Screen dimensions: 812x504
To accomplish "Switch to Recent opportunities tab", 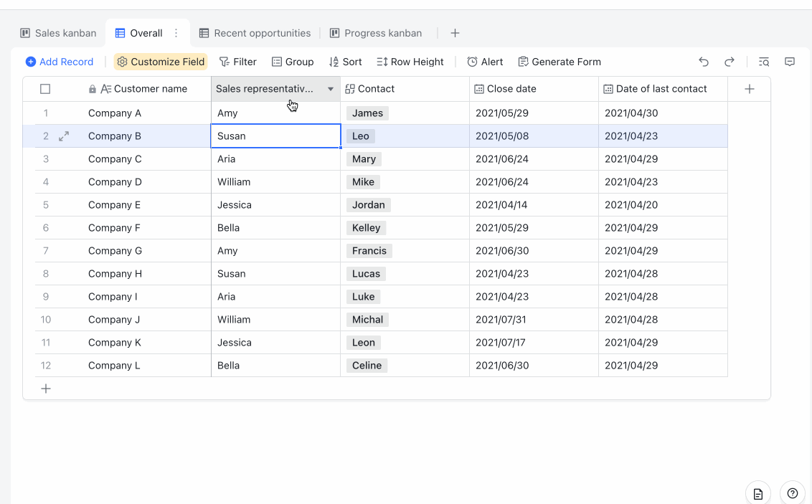I will pyautogui.click(x=255, y=33).
